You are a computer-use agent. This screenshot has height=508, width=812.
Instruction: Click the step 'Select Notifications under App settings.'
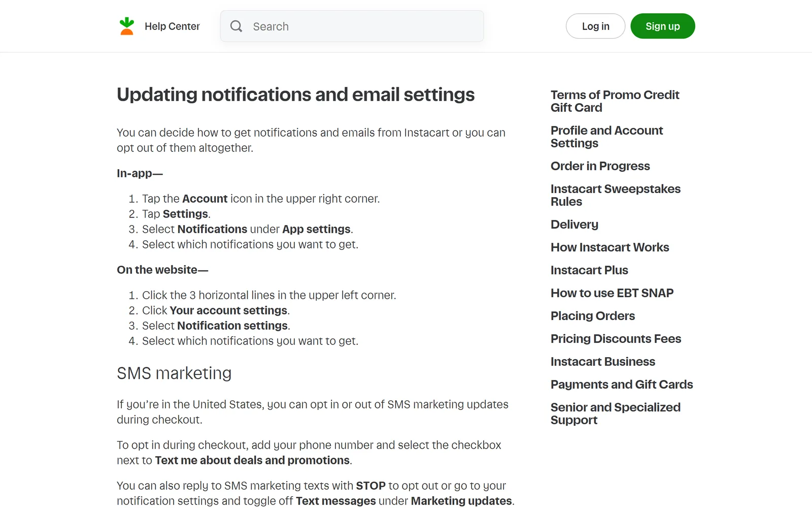click(x=248, y=229)
